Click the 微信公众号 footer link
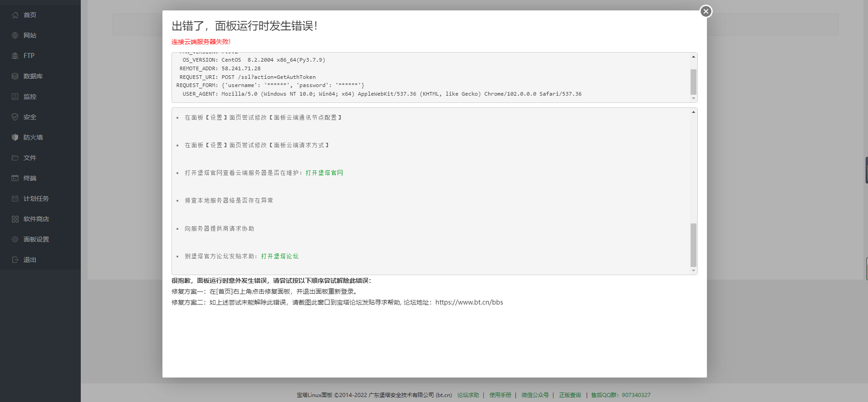 [x=535, y=395]
